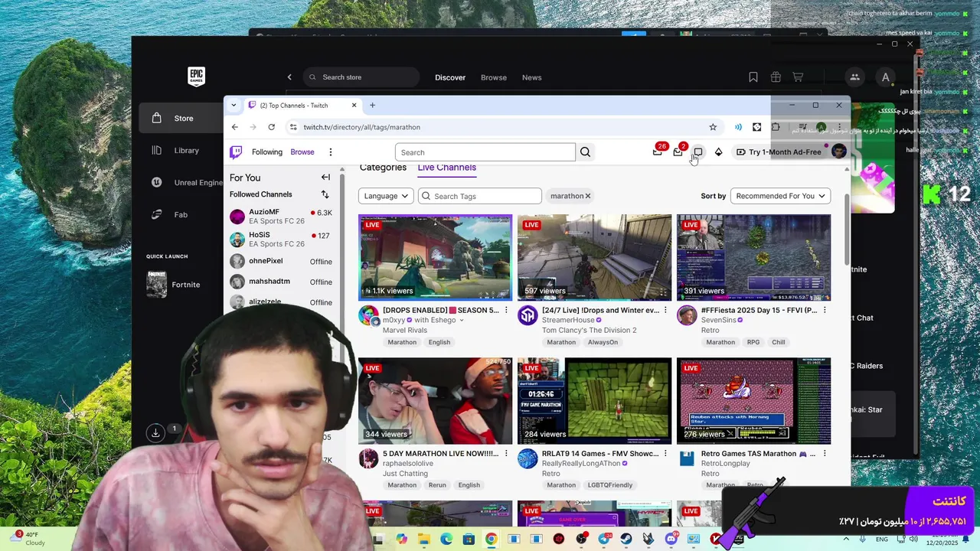
Task: Open options for DROPS ENABLED stream
Action: (x=506, y=310)
